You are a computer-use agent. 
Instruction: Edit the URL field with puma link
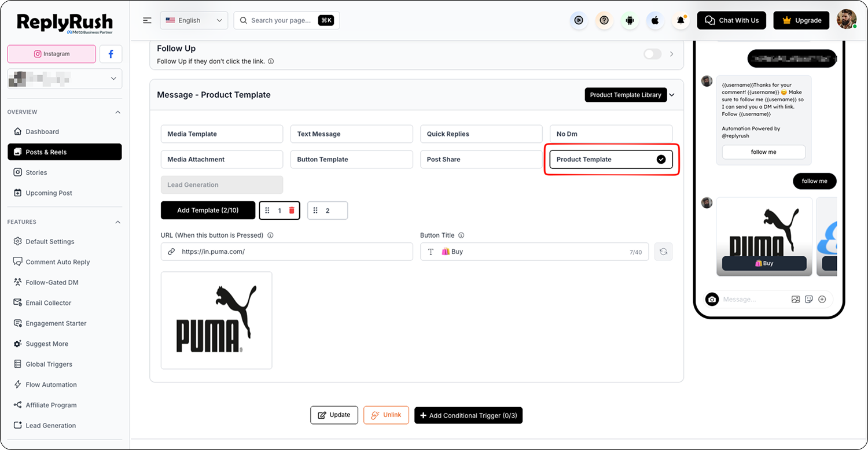coord(286,252)
